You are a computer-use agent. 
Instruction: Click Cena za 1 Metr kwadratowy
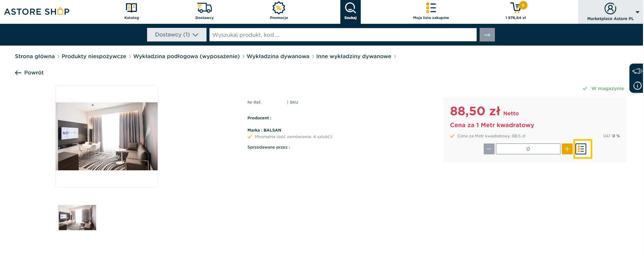[x=492, y=125]
